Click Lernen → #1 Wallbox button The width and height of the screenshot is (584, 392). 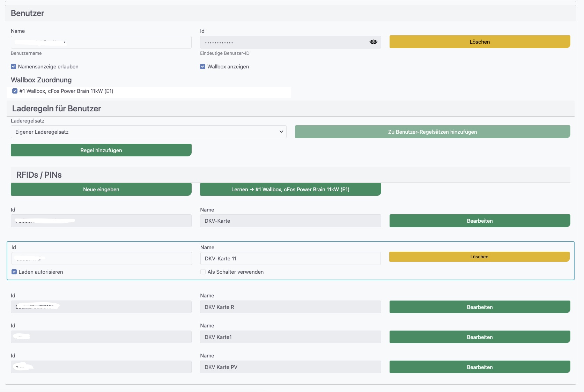pos(290,190)
